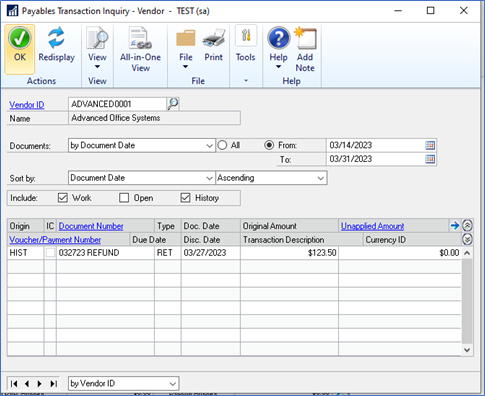Screen dimensions: 485x396
Task: Open the by Vendor ID dropdown
Action: 123,383
